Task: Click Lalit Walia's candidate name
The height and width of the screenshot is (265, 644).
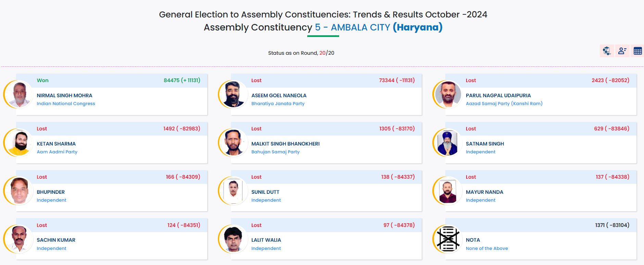Action: click(x=266, y=240)
